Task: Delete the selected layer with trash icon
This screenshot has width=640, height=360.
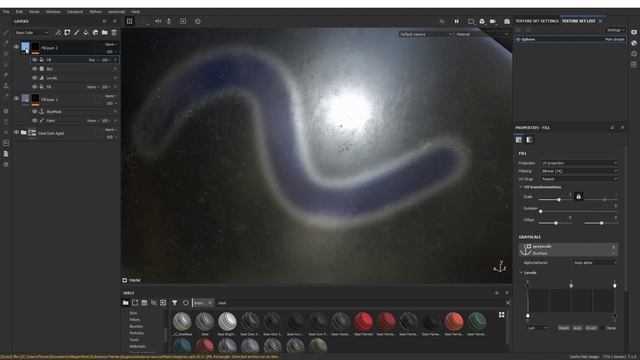Action: pos(114,33)
